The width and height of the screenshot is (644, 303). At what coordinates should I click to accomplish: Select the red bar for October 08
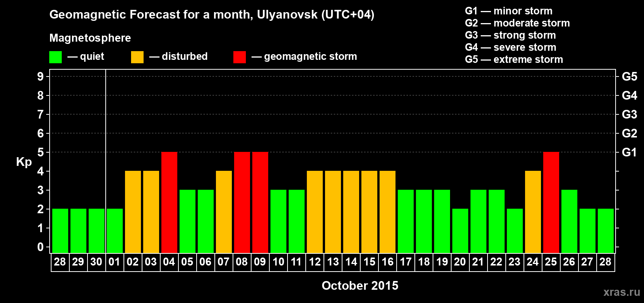[x=242, y=202]
